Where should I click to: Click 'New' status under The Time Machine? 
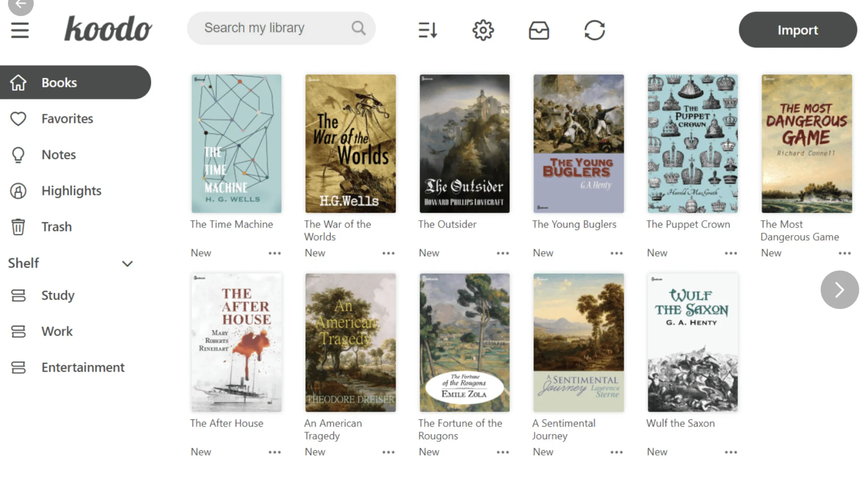201,253
